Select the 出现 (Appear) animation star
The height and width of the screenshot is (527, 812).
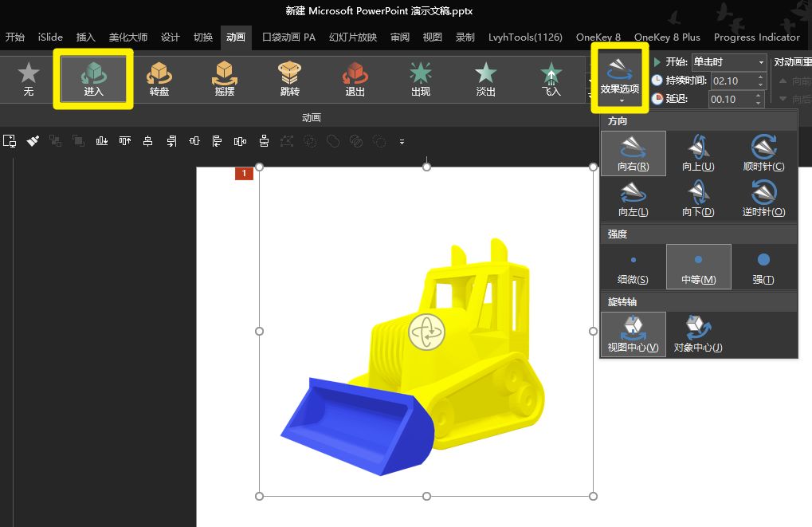[x=420, y=80]
